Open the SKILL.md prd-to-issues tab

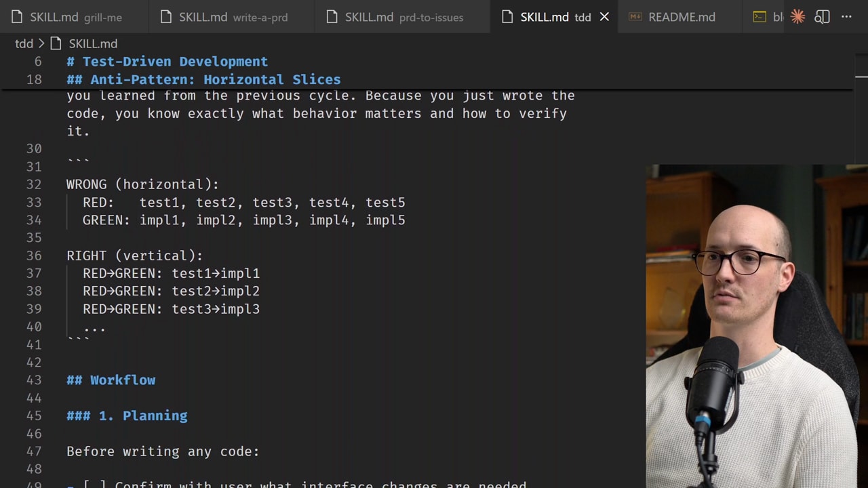(403, 17)
